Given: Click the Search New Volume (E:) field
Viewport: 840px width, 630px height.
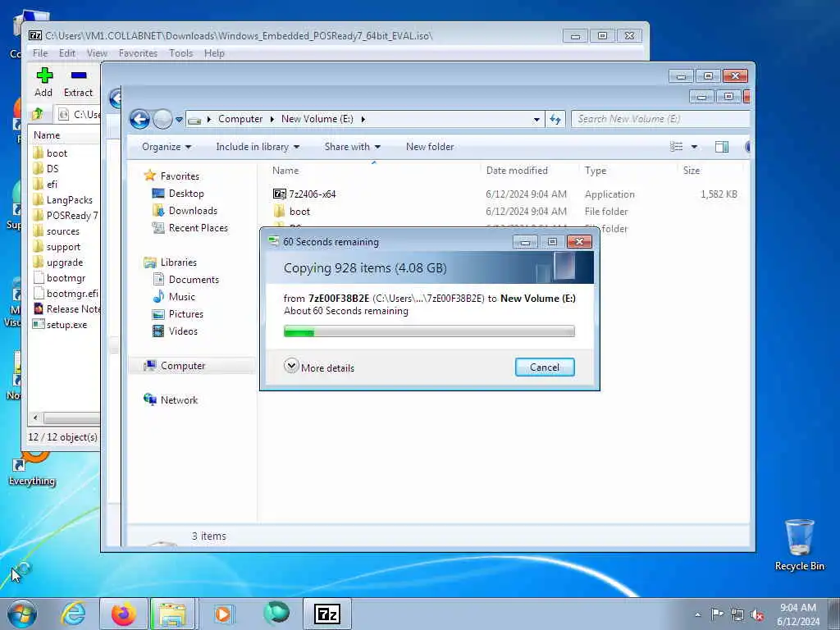Looking at the screenshot, I should pos(660,119).
